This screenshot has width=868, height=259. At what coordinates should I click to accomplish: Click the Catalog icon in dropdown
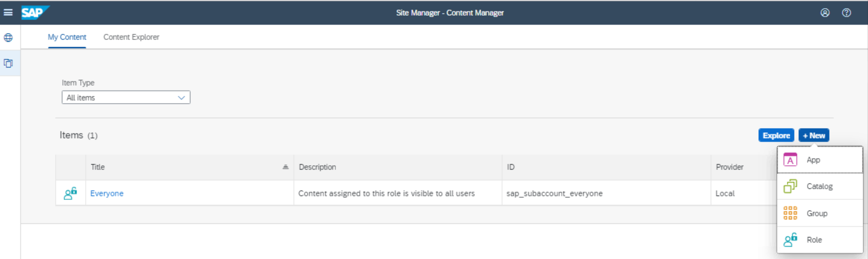tap(790, 186)
